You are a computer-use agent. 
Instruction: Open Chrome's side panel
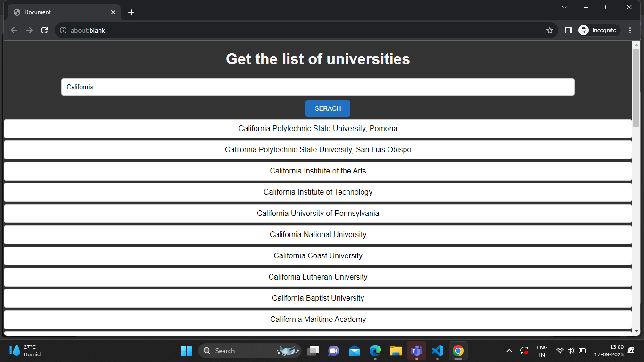click(568, 30)
